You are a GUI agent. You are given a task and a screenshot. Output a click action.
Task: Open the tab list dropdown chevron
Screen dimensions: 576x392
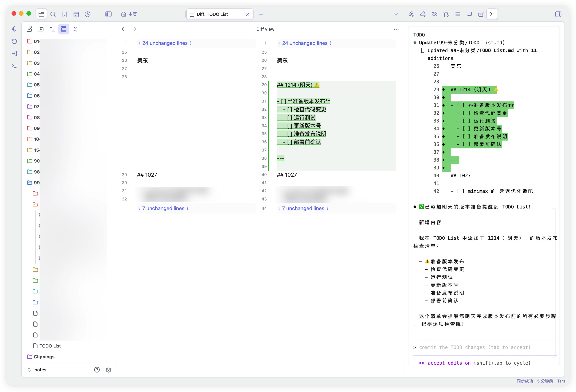pyautogui.click(x=396, y=14)
